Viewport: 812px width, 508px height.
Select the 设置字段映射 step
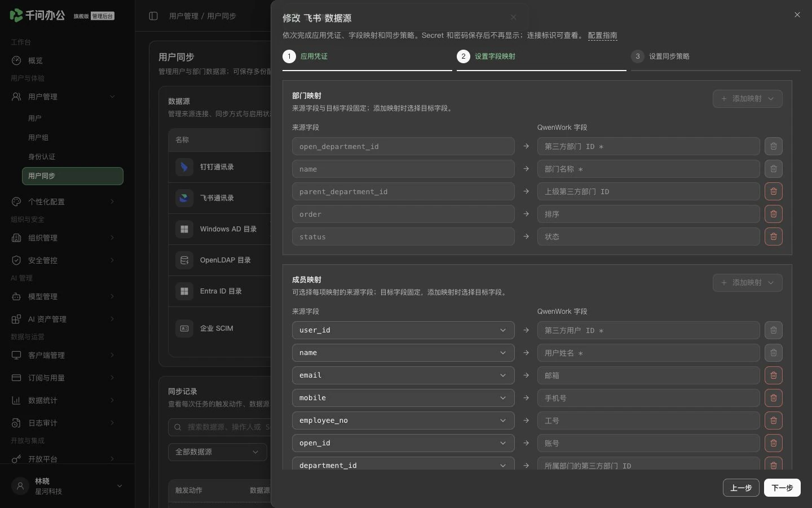(x=541, y=56)
